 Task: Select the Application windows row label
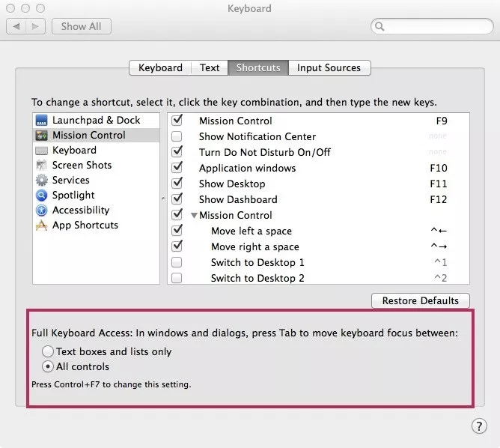point(247,168)
